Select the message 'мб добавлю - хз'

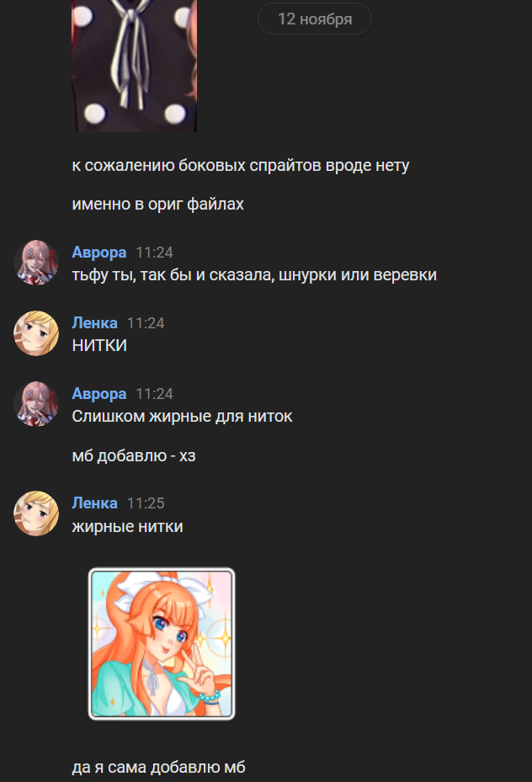click(x=134, y=456)
